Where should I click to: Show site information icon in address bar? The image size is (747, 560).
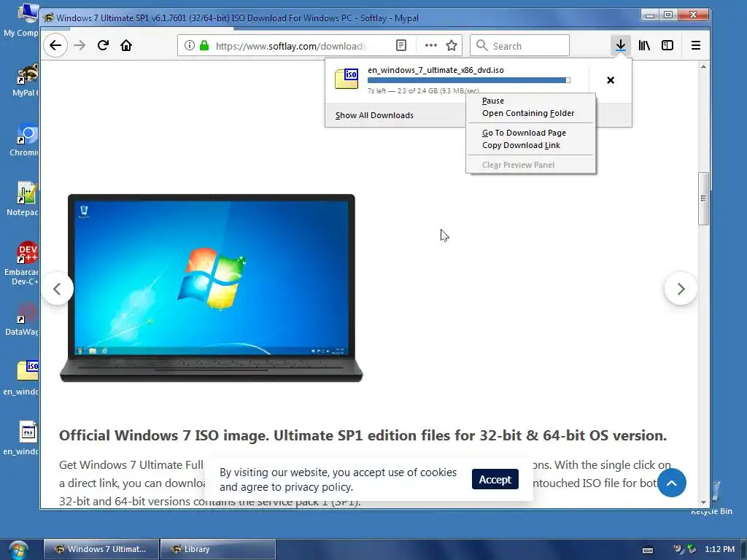click(189, 46)
